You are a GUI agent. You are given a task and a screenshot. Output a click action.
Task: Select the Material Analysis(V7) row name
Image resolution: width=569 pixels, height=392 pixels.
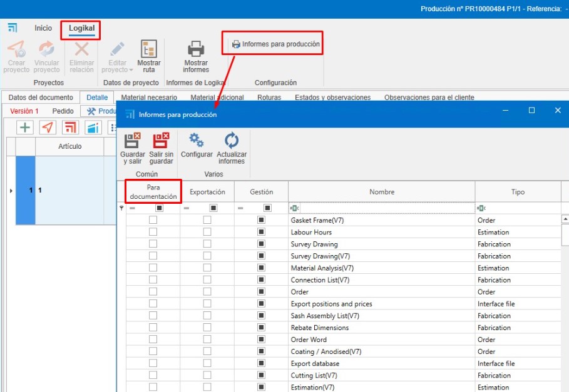pos(322,268)
